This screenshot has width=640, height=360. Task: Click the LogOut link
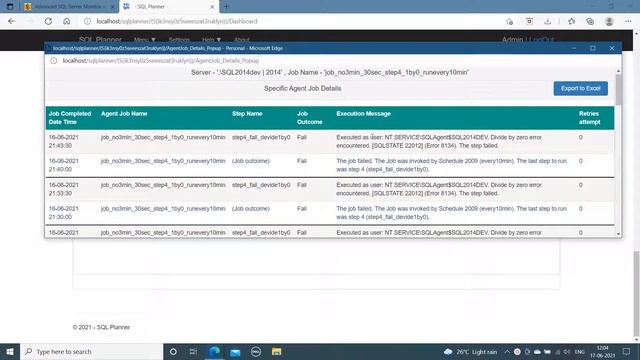click(x=542, y=40)
